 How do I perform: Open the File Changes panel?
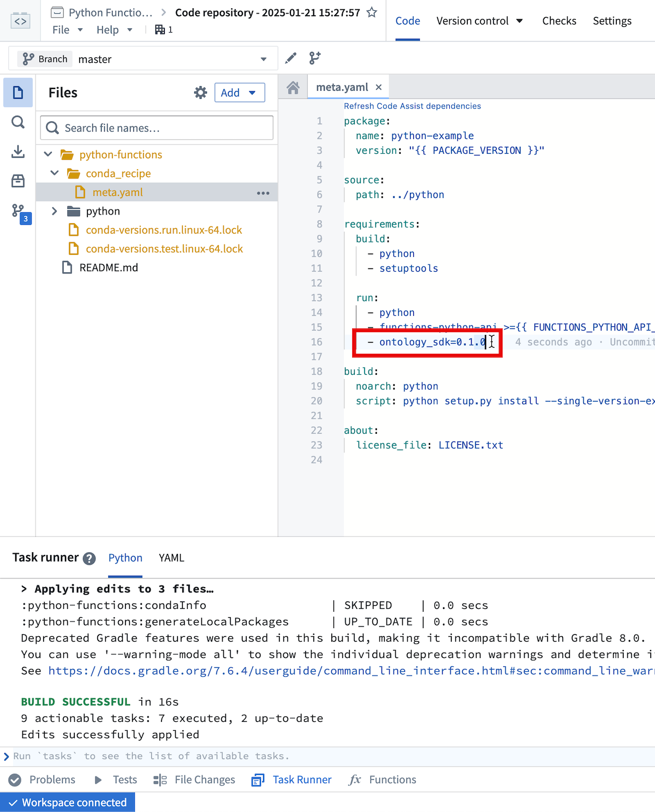pos(194,780)
